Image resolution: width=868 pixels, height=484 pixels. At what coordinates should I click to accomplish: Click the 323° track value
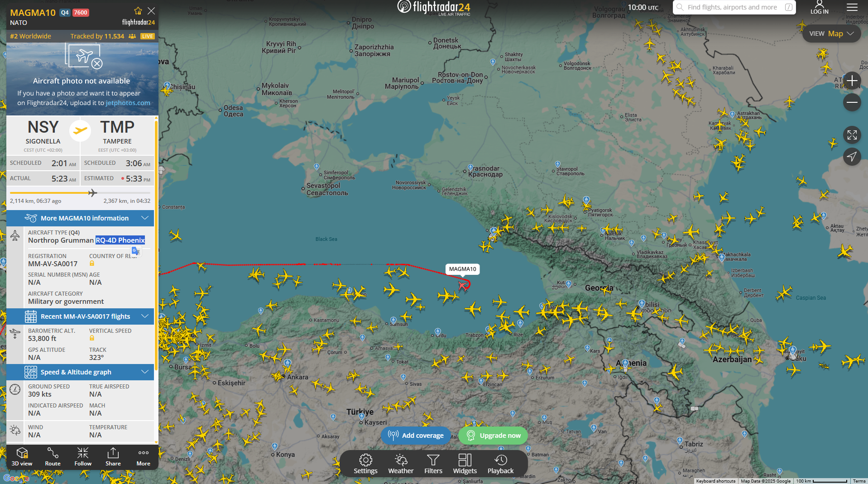coord(96,358)
